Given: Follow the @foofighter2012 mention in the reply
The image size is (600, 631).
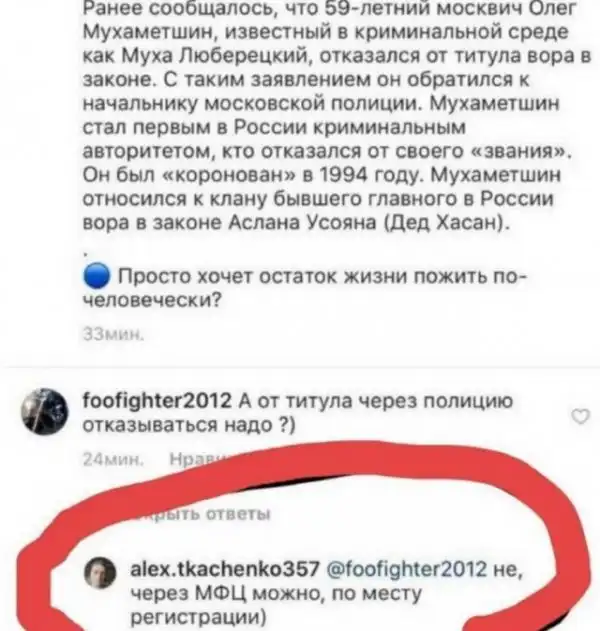Looking at the screenshot, I should (x=406, y=569).
